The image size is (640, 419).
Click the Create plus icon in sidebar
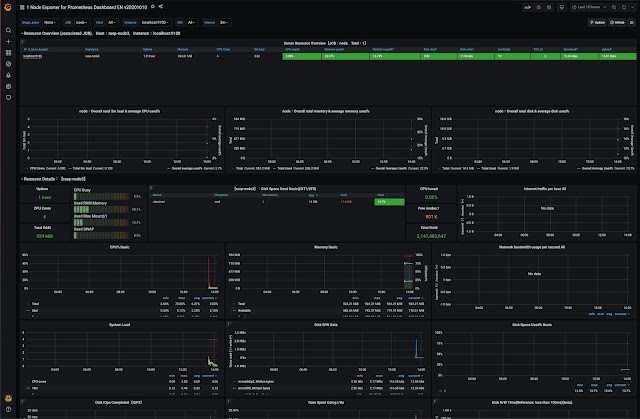8,41
